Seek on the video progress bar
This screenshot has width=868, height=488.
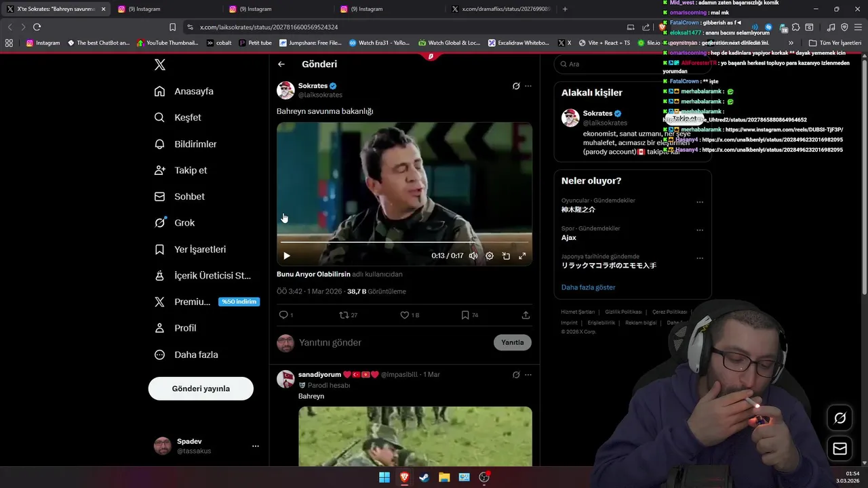[404, 242]
